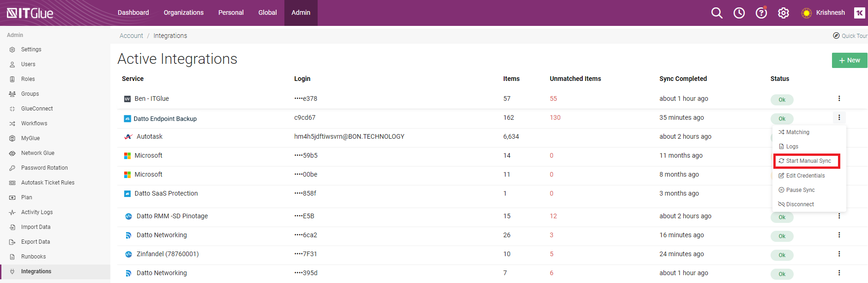This screenshot has width=868, height=283.
Task: Click the Krishnesh user profile name
Action: pos(830,13)
